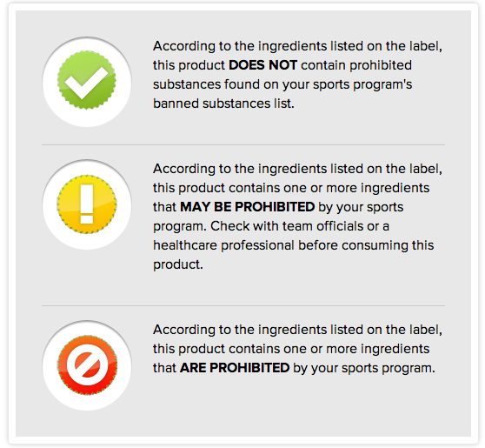Click the divider above the red section
Viewport: 485px width, 448px height.
point(243,305)
